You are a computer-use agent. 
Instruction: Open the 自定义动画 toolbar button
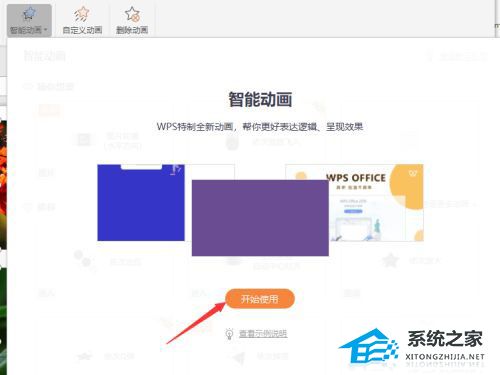[x=82, y=20]
